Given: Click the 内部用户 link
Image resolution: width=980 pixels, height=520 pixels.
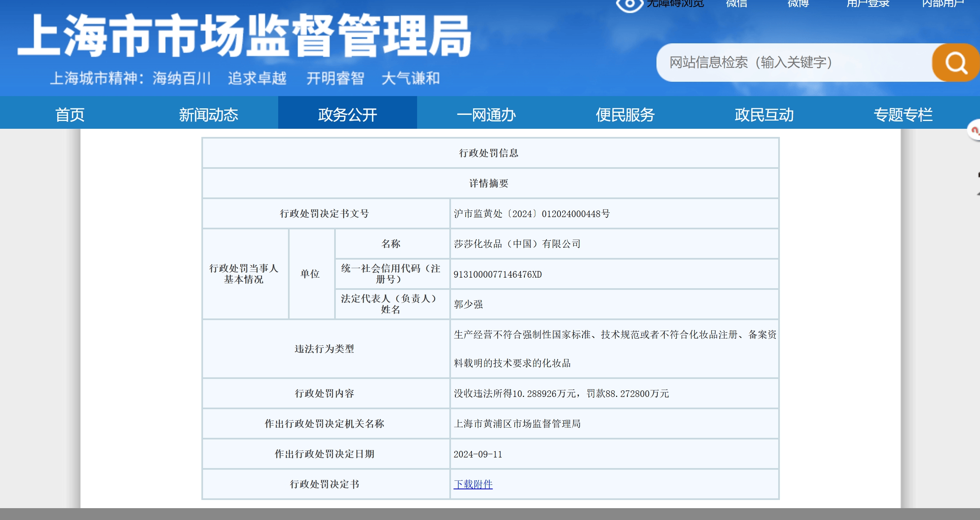Looking at the screenshot, I should 943,4.
